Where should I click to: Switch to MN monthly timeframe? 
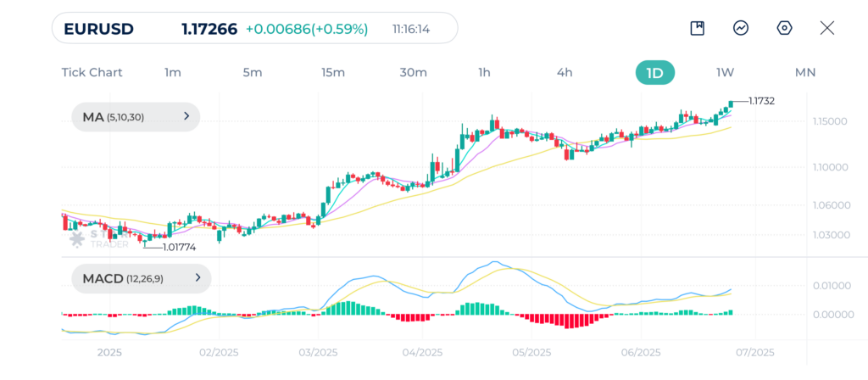804,72
